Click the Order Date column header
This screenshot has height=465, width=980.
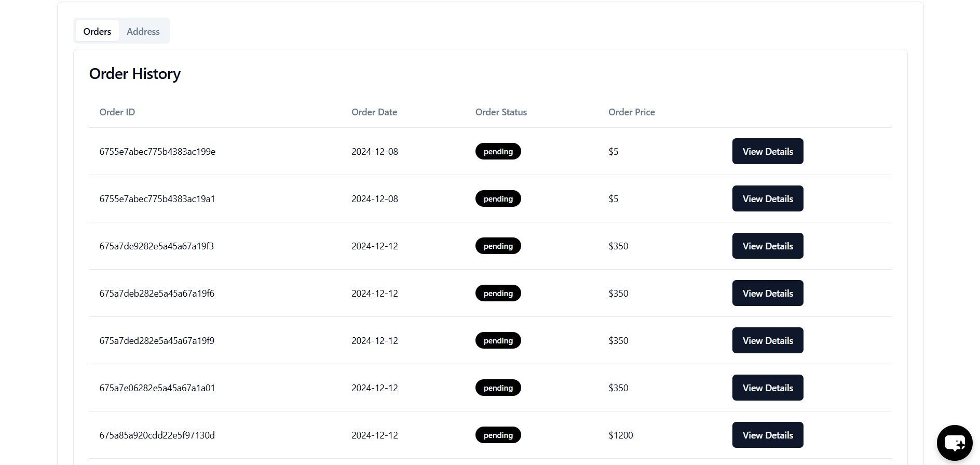click(x=374, y=112)
